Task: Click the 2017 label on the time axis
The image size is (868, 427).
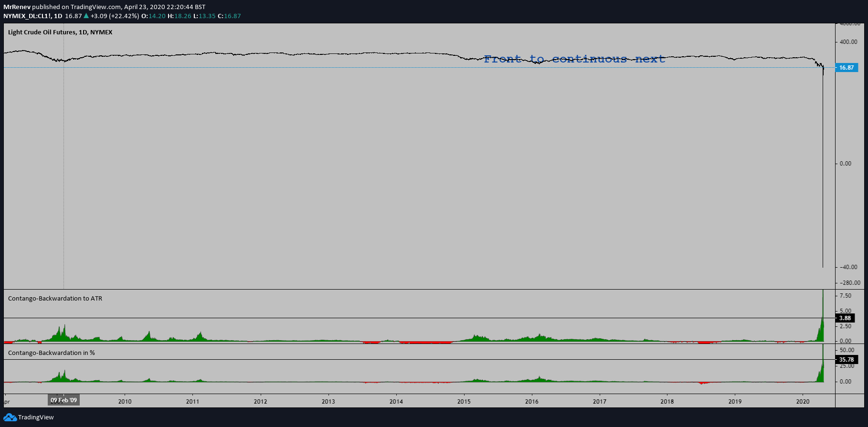Action: [600, 402]
